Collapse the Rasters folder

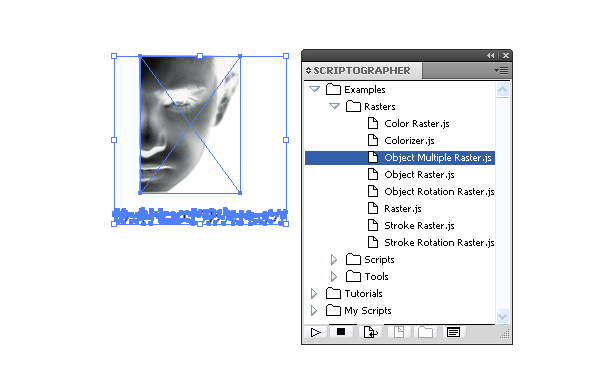334,106
